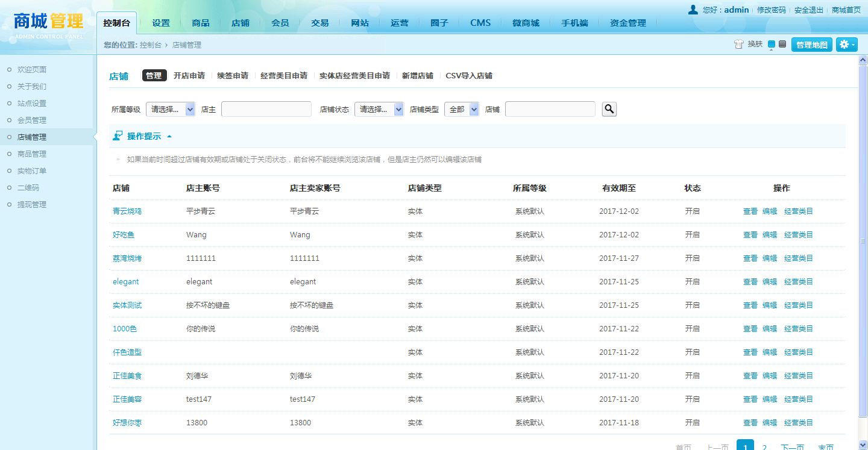The height and width of the screenshot is (450, 868).
Task: Click the 2017-11-18 expiry date cell
Action: (619, 423)
